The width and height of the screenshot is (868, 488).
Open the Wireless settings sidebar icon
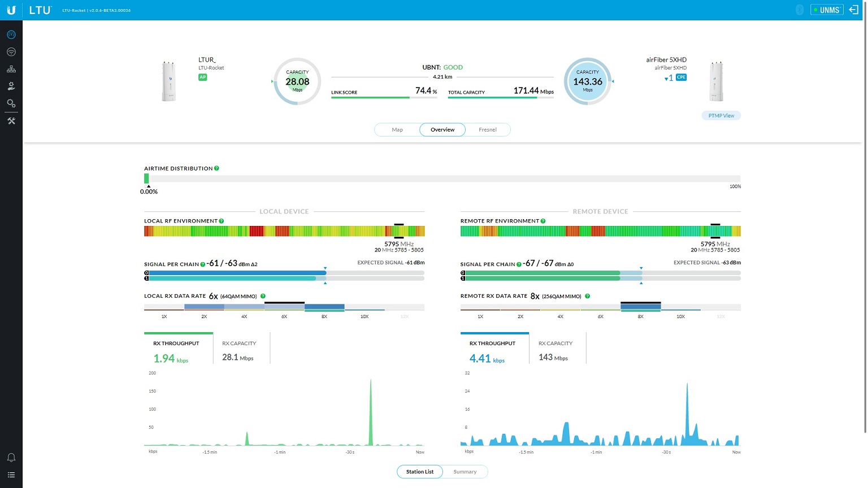[11, 52]
